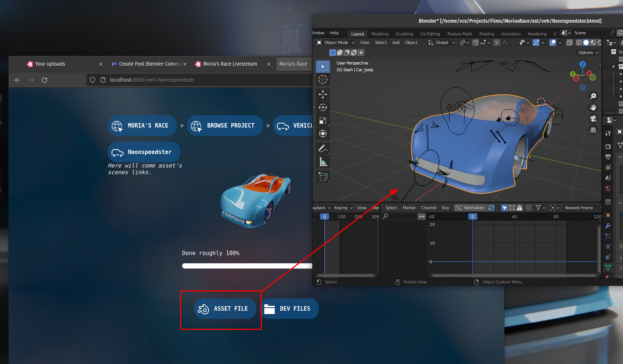Reload the browser page
This screenshot has height=364, width=623.
pyautogui.click(x=44, y=80)
